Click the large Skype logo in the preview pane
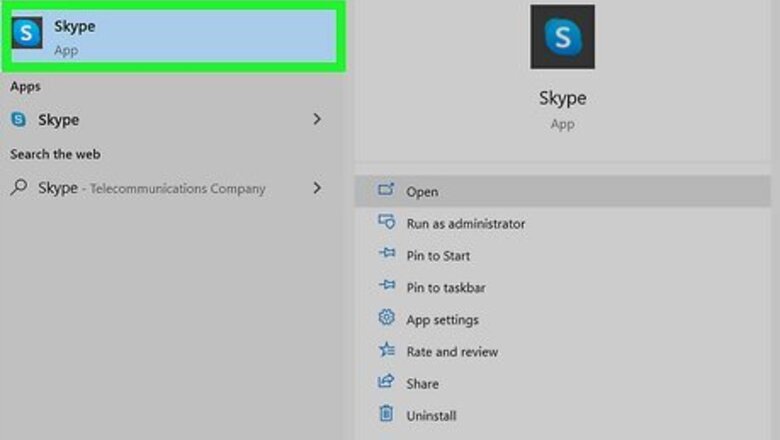This screenshot has width=780, height=440. [x=562, y=37]
